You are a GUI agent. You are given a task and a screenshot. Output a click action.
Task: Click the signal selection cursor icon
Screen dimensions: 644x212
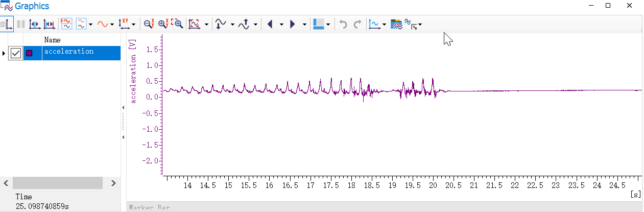(x=411, y=24)
